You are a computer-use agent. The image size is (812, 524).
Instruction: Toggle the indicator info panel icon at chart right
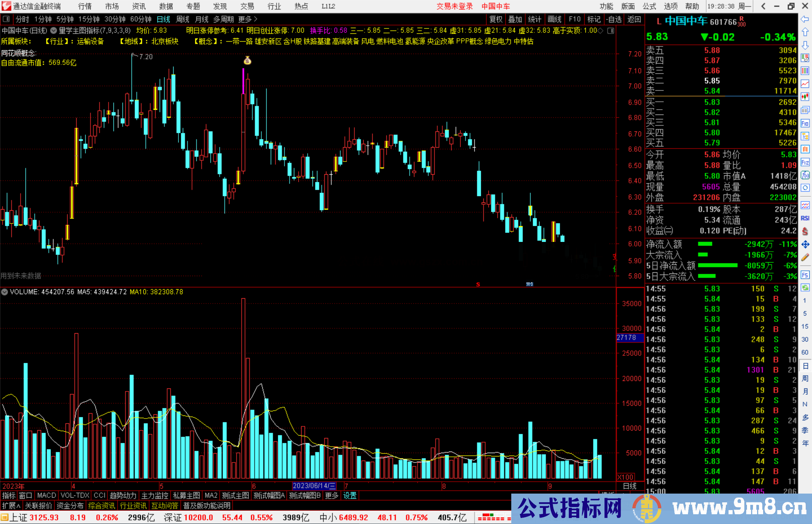tap(611, 31)
